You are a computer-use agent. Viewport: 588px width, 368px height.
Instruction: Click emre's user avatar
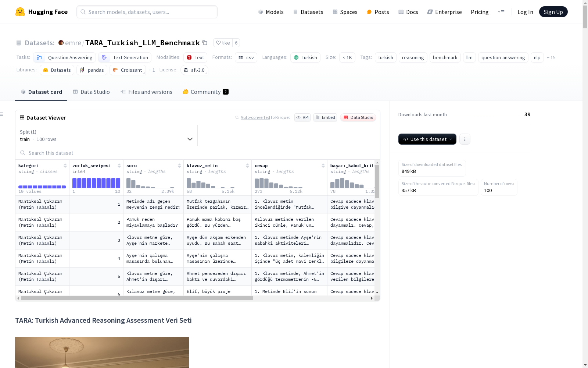point(61,43)
